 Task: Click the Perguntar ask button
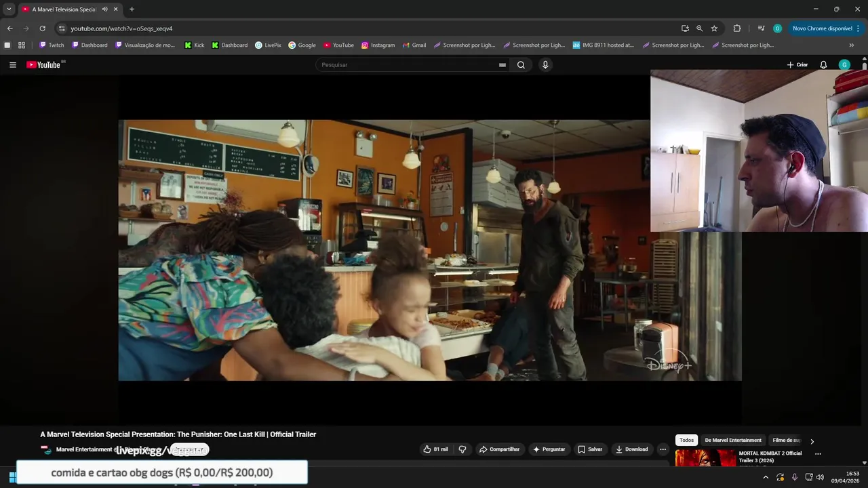549,449
